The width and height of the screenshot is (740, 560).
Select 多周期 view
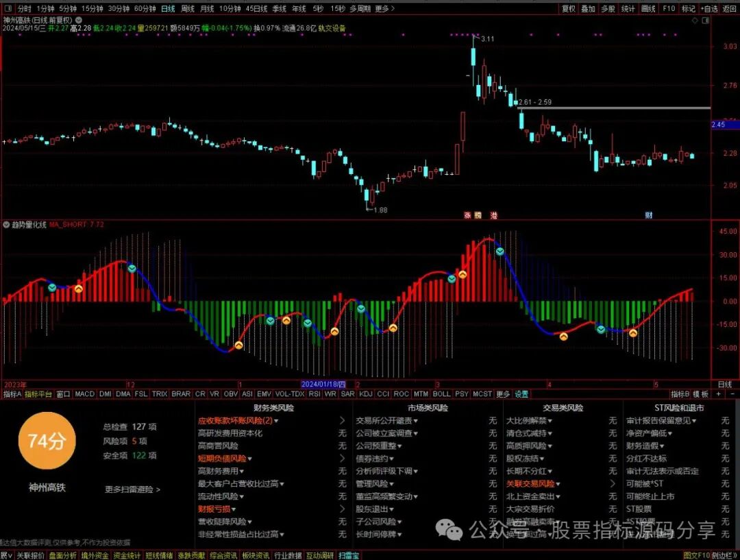click(x=360, y=8)
